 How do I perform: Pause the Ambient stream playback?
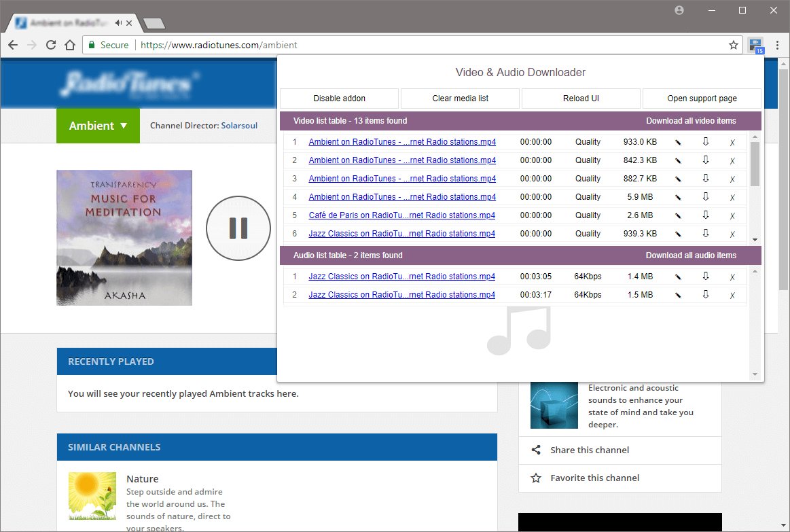[x=238, y=228]
